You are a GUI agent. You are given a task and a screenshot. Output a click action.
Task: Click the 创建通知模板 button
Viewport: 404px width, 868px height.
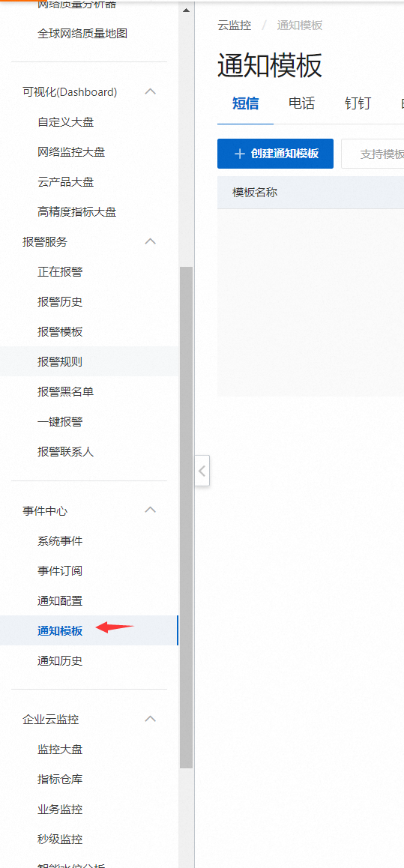click(276, 154)
